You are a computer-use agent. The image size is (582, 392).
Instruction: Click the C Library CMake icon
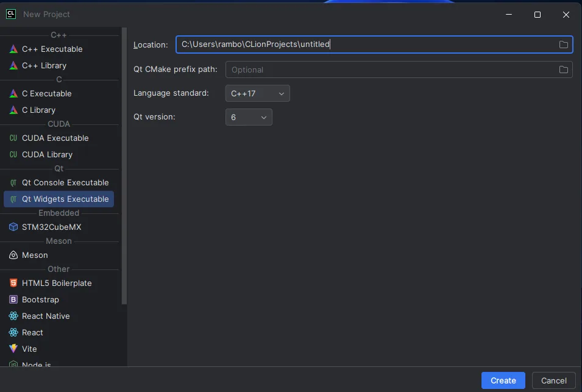pos(13,110)
